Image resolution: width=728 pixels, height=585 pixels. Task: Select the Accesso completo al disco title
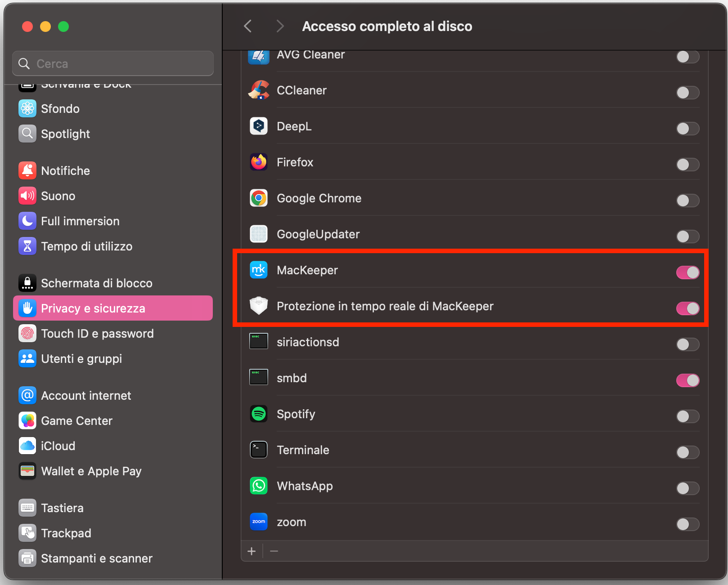coord(387,26)
